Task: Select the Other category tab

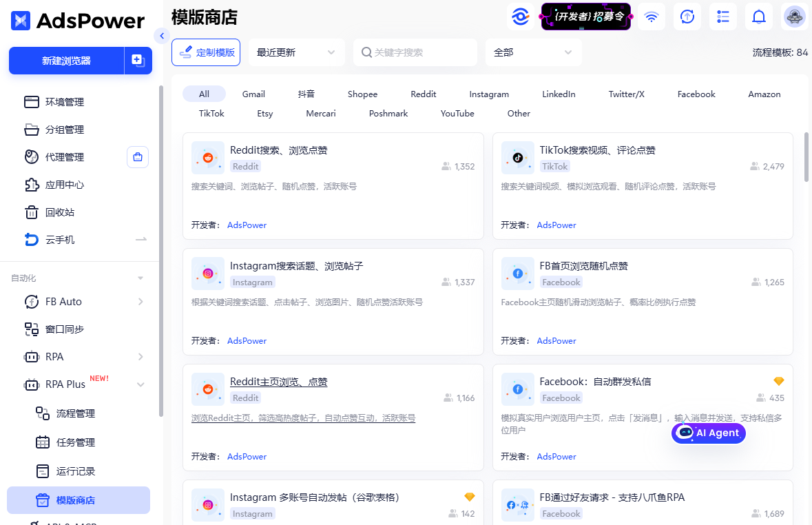Action: pos(519,113)
